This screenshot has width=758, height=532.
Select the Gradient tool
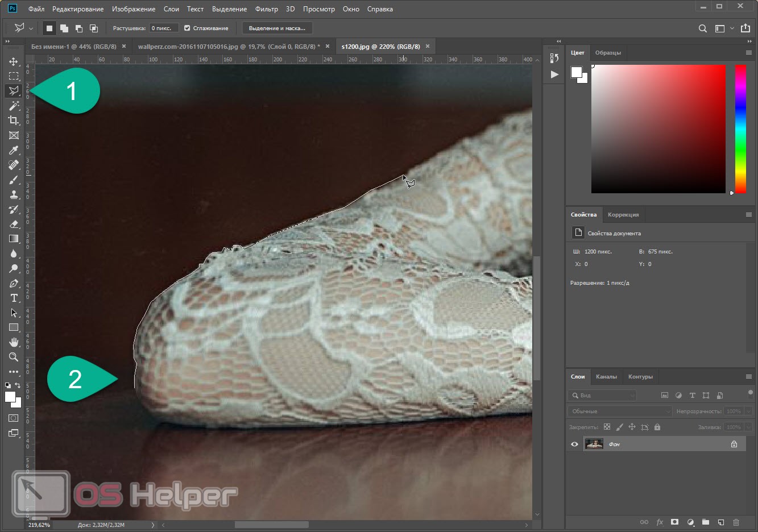click(14, 239)
